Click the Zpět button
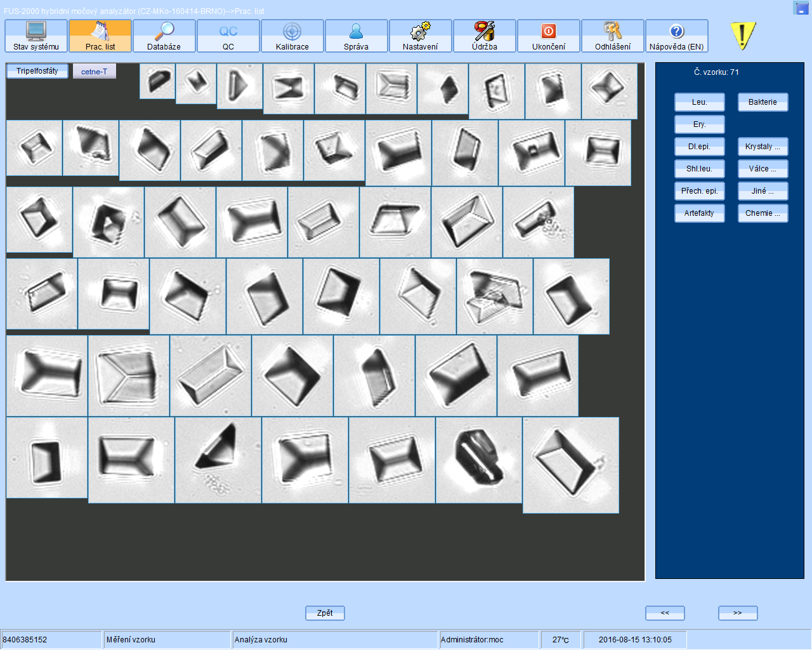 coord(325,613)
